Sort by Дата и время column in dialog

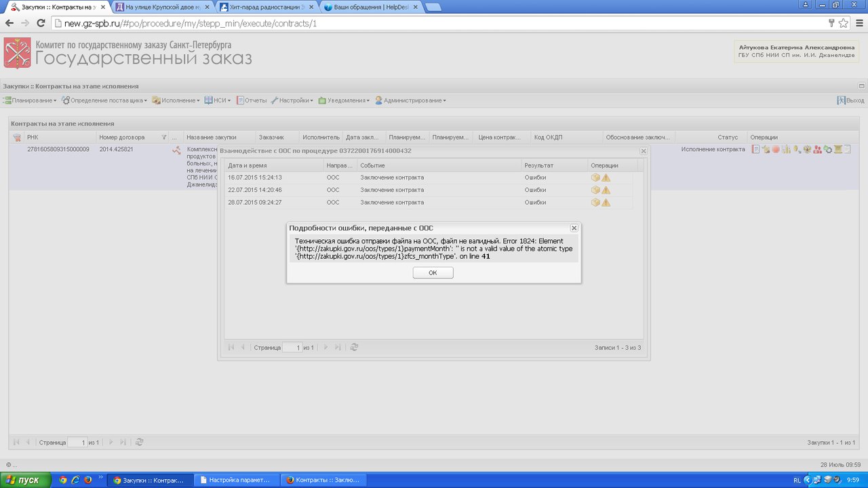pos(275,165)
